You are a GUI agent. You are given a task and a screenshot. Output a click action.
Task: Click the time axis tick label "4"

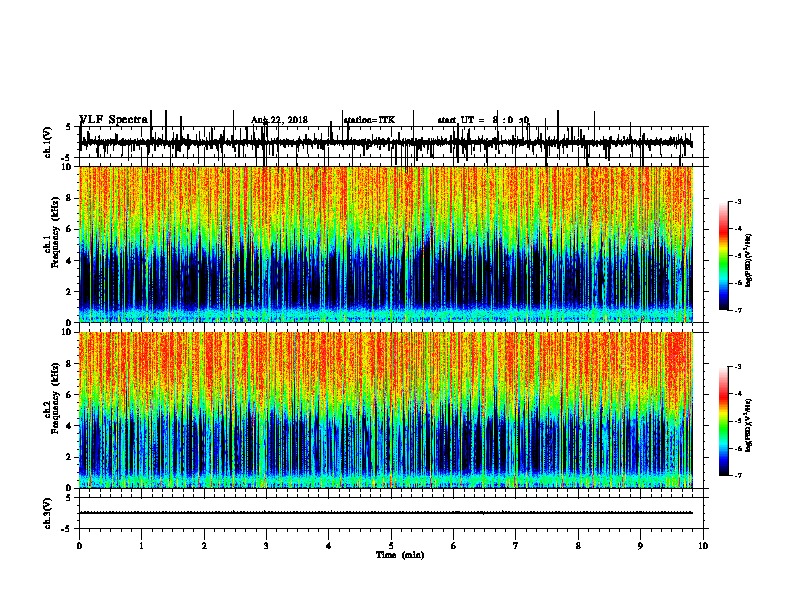(329, 546)
